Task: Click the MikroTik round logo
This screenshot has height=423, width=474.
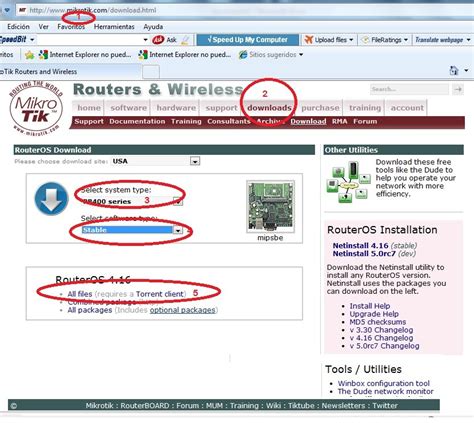Action: pyautogui.click(x=36, y=109)
